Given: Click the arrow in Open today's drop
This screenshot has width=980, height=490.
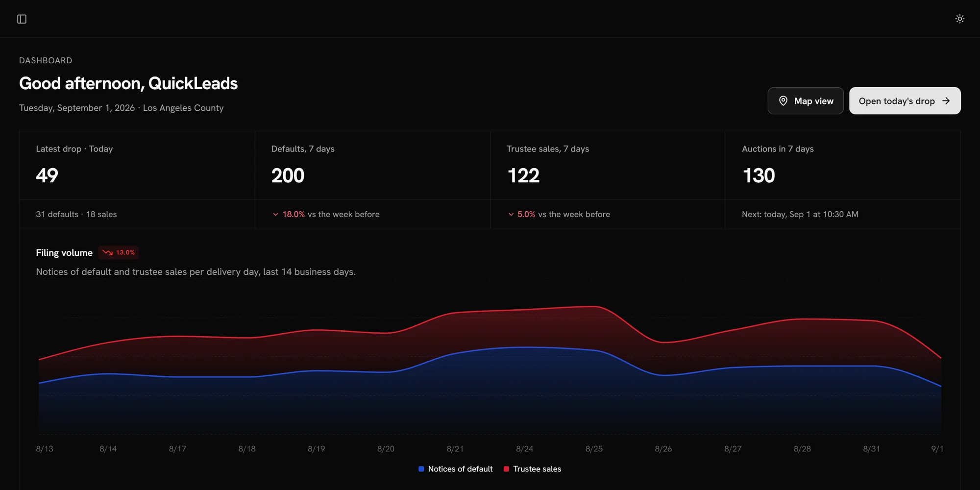Looking at the screenshot, I should point(946,101).
